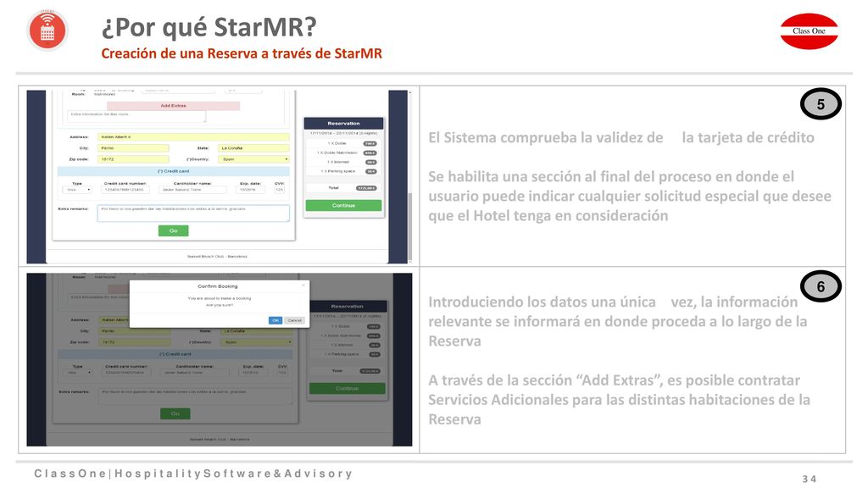Click the green Continue button, step 5 screenshot

pos(343,205)
